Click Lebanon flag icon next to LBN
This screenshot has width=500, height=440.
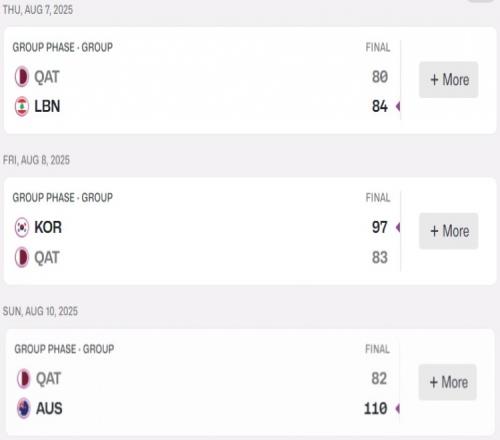click(22, 106)
